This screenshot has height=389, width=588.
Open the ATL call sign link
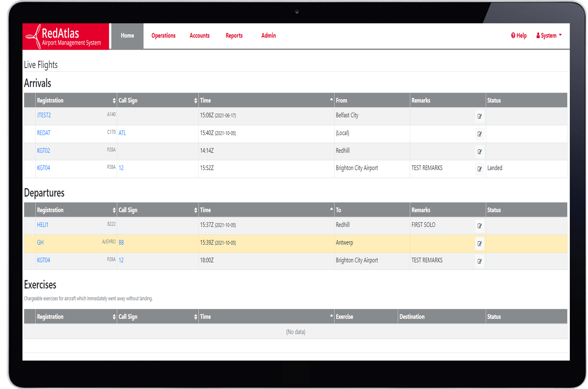click(x=122, y=133)
